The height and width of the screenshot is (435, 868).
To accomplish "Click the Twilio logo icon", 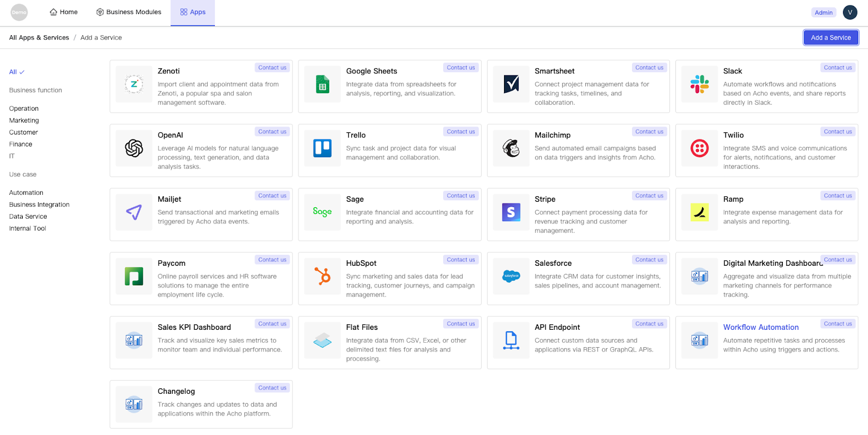I will click(x=700, y=148).
